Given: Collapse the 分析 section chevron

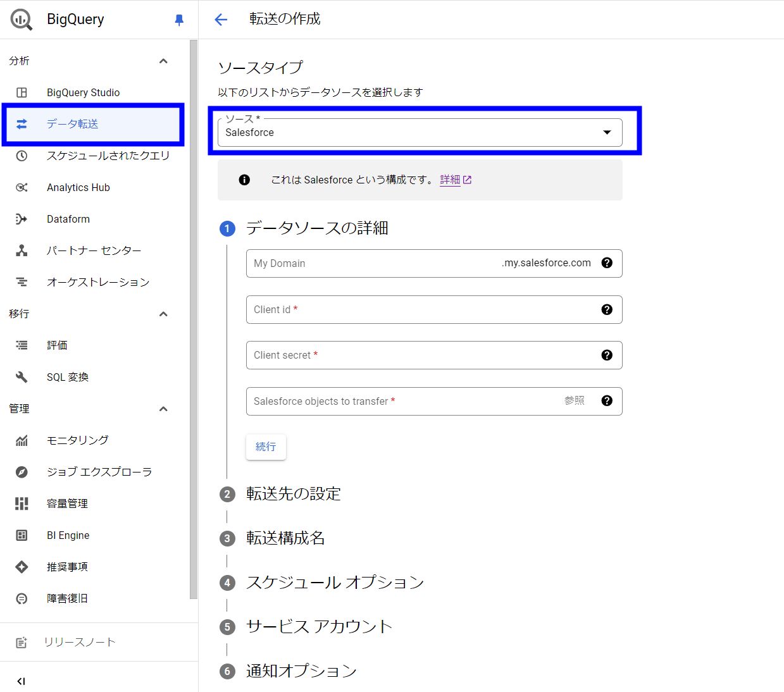Looking at the screenshot, I should pos(163,61).
